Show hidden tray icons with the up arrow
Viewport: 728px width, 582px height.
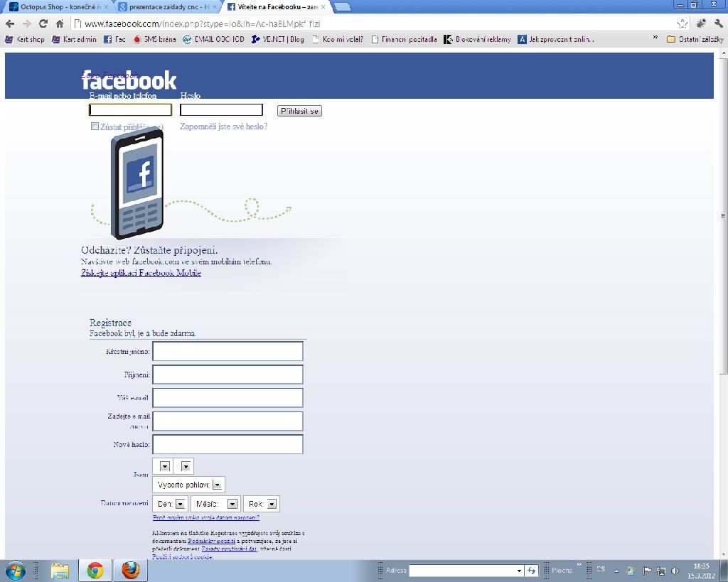click(x=616, y=571)
